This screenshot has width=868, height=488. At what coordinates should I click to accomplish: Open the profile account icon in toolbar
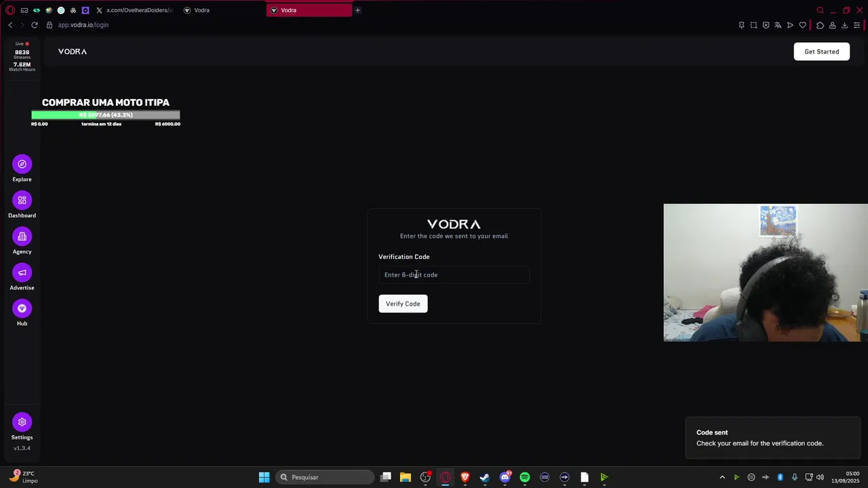coord(832,25)
